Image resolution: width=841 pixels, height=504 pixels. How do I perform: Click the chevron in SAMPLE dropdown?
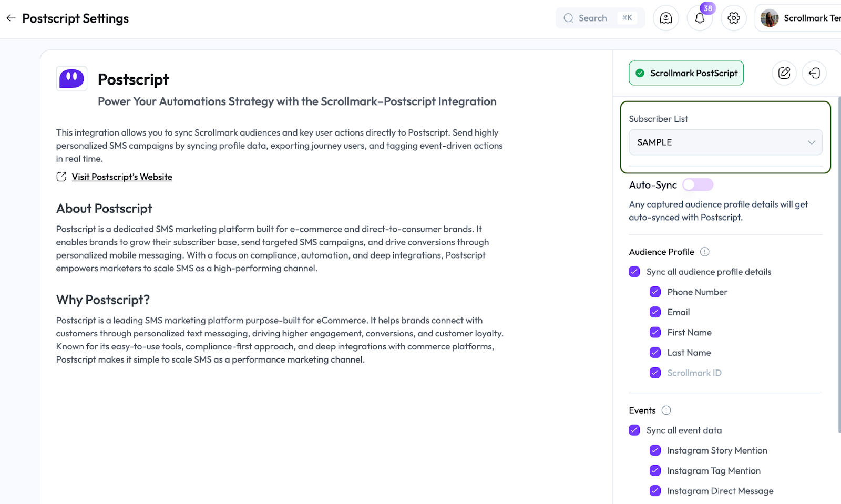(x=811, y=142)
